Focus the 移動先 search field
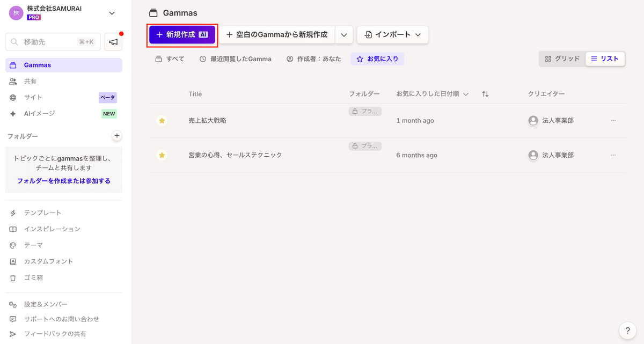The width and height of the screenshot is (644, 344). tap(53, 42)
